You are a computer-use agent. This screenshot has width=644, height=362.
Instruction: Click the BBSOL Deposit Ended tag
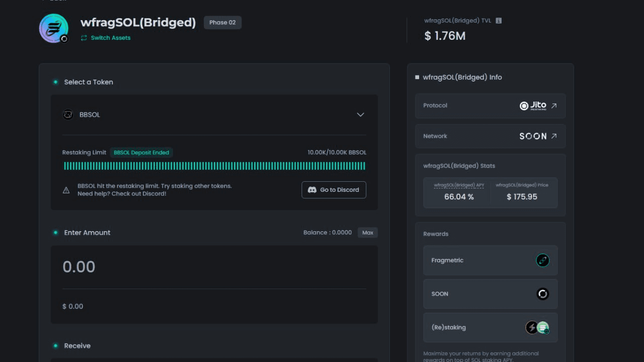click(141, 153)
